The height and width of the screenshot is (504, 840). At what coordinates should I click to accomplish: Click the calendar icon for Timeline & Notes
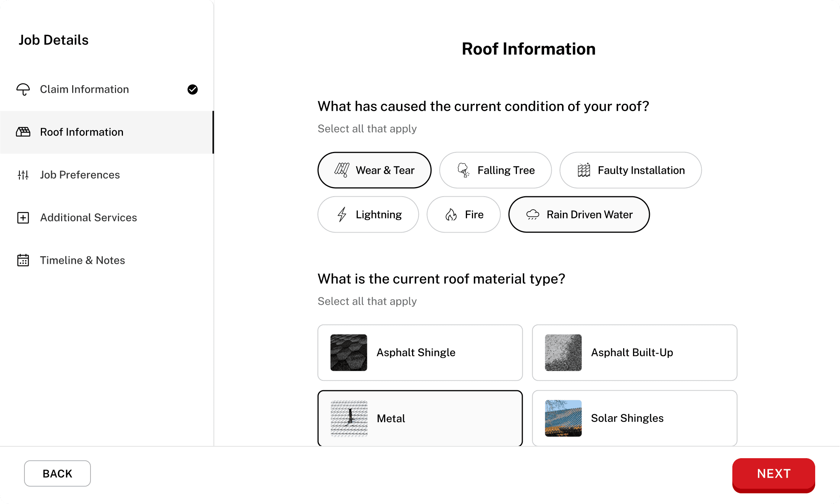coord(23,260)
